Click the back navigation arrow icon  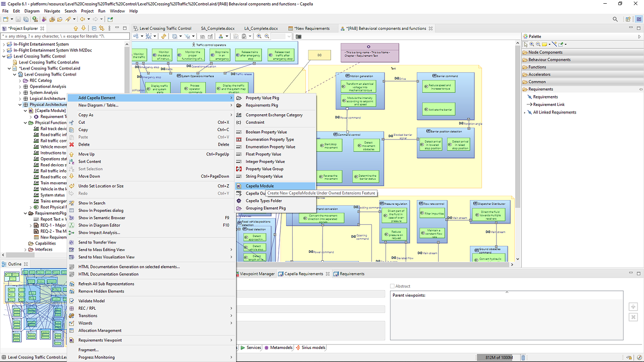pyautogui.click(x=82, y=19)
